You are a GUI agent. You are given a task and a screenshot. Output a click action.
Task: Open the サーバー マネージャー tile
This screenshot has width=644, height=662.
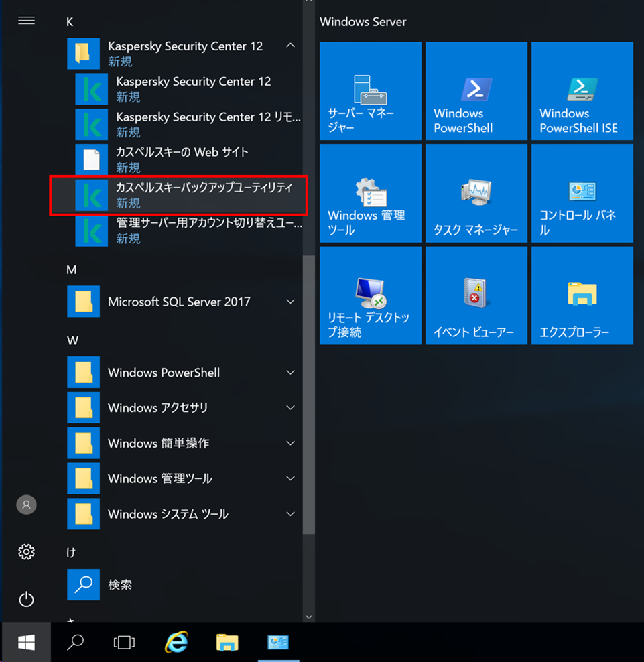point(371,90)
